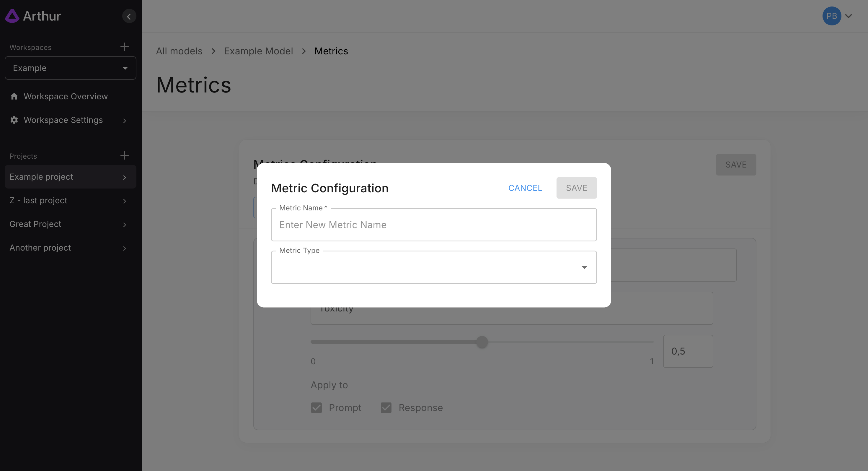Click the dialog's Save button

576,188
